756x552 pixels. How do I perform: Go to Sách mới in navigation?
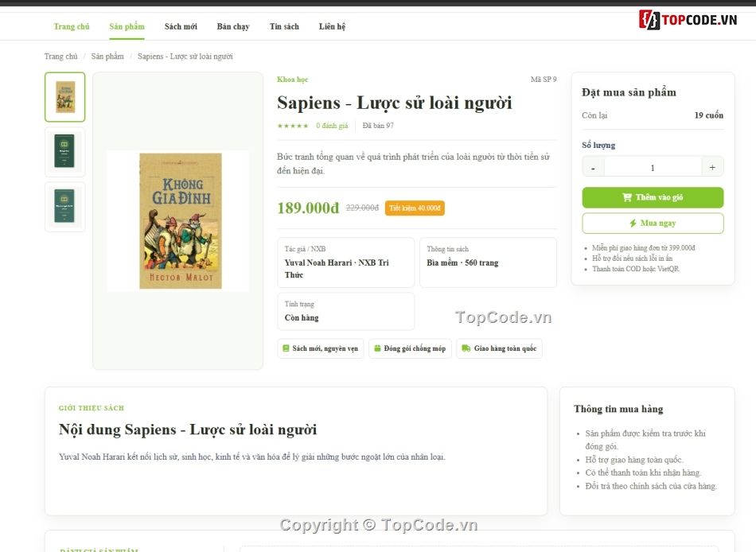point(181,26)
